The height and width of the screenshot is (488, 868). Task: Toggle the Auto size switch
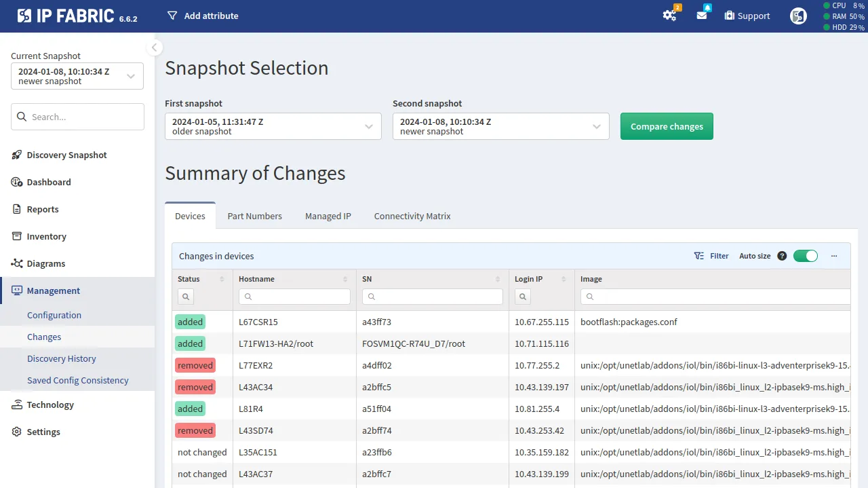[806, 256]
